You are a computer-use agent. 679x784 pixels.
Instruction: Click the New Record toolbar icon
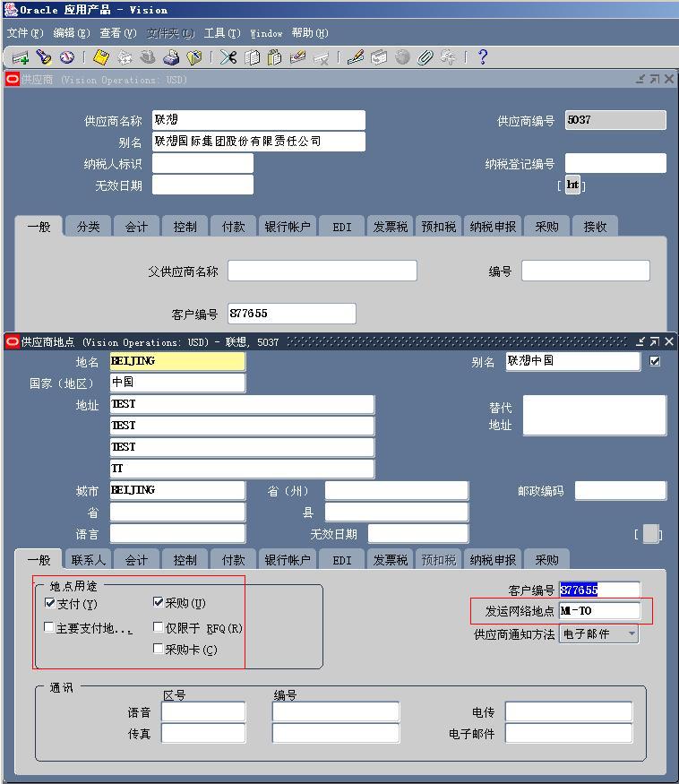click(x=20, y=57)
